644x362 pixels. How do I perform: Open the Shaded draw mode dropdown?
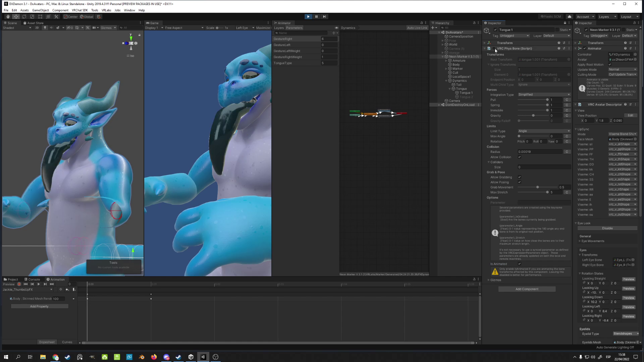(x=17, y=28)
